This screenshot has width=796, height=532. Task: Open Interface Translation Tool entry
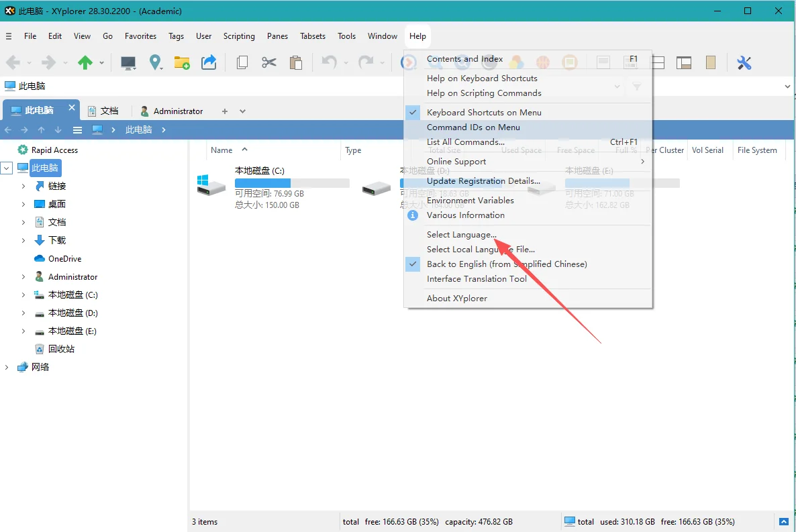[x=477, y=278]
